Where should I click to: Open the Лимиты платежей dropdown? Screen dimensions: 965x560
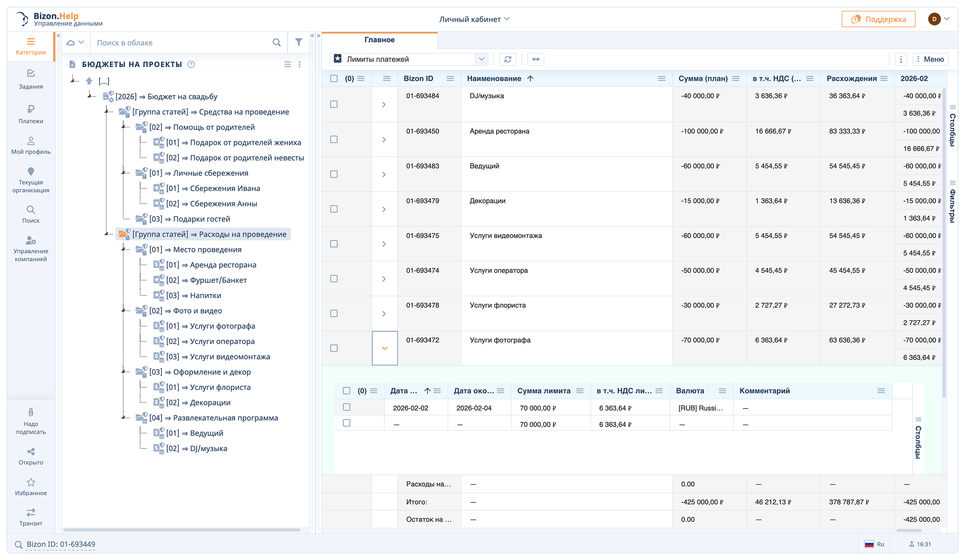(481, 59)
